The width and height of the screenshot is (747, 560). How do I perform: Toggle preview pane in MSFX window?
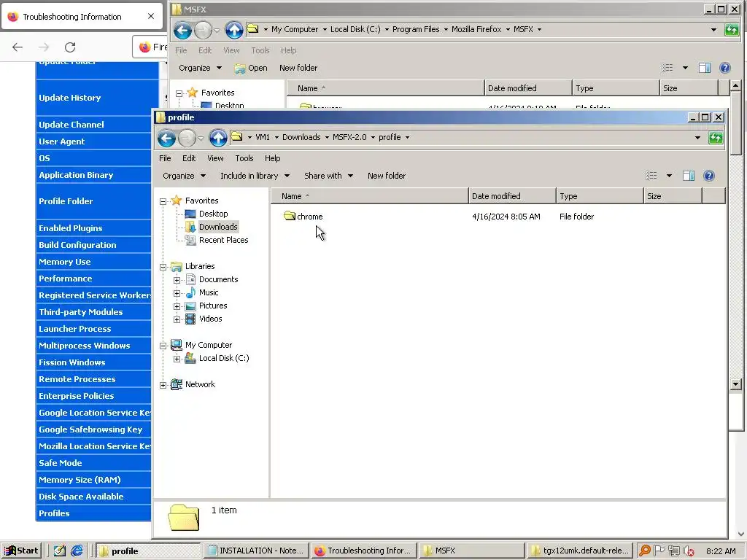pyautogui.click(x=705, y=68)
